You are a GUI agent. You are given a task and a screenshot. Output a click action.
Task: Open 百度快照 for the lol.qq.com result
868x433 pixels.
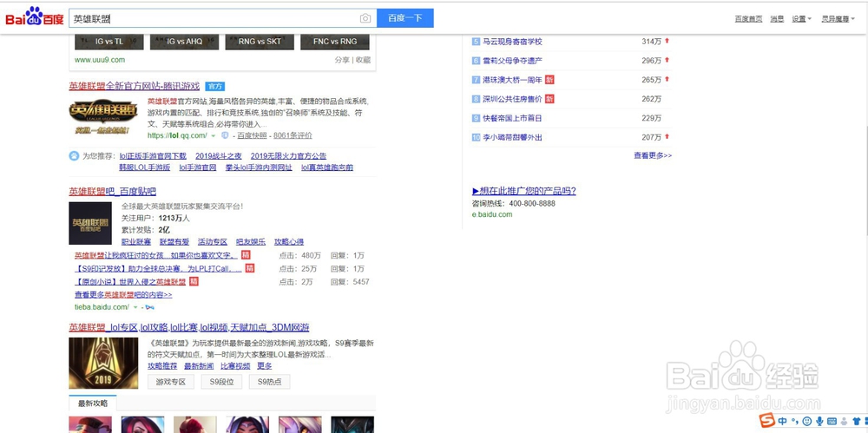tap(253, 135)
